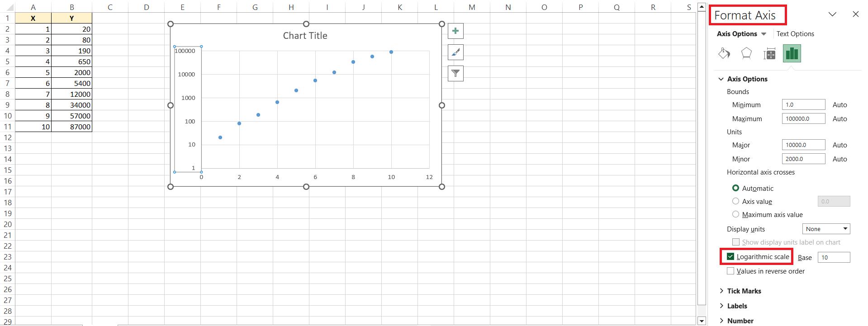Screen dimensions: 868x326
Task: Close the Format Axis pane
Action: pyautogui.click(x=855, y=14)
